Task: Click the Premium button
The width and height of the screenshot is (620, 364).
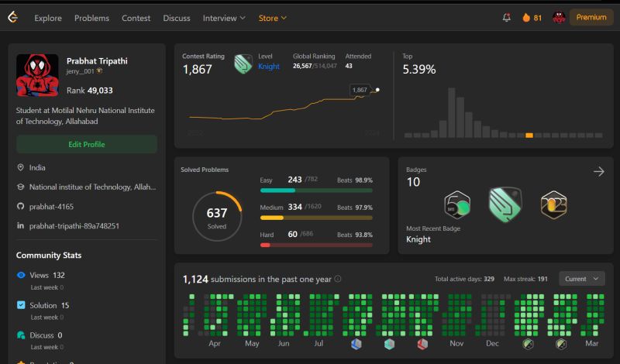Action: (x=591, y=17)
